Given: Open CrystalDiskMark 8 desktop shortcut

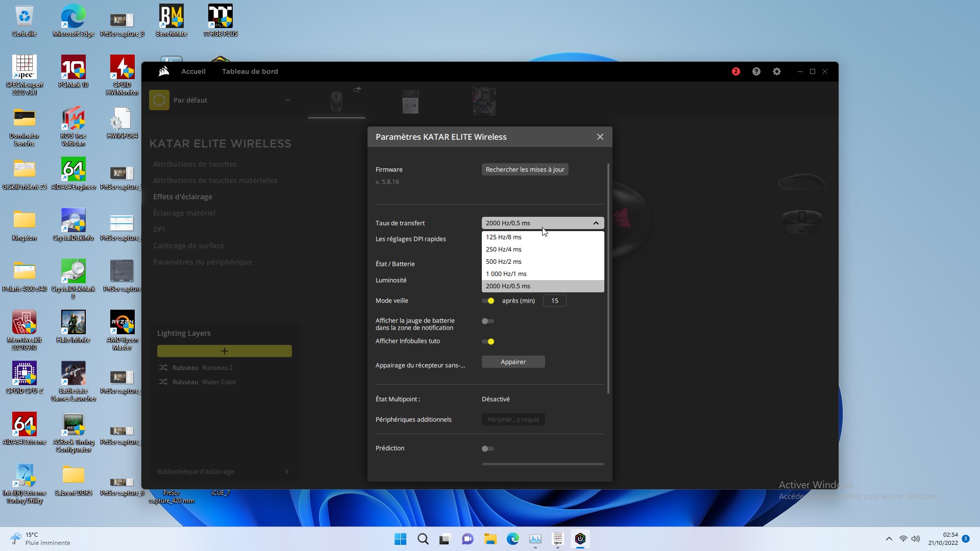Looking at the screenshot, I should (73, 280).
